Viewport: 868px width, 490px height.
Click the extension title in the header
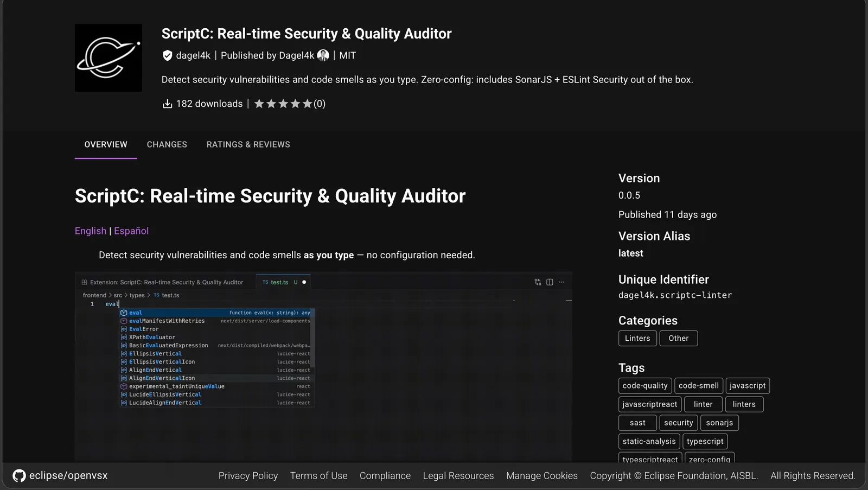pos(307,34)
